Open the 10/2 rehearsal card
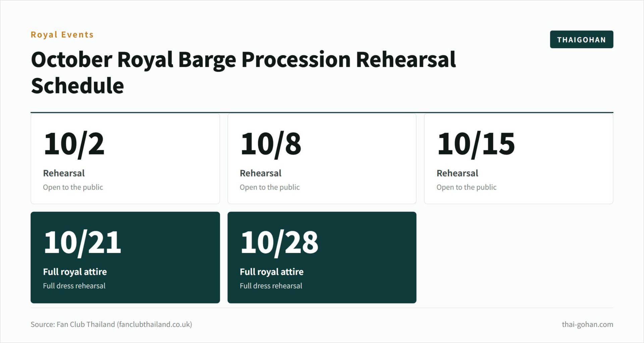This screenshot has width=644, height=343. coord(125,159)
